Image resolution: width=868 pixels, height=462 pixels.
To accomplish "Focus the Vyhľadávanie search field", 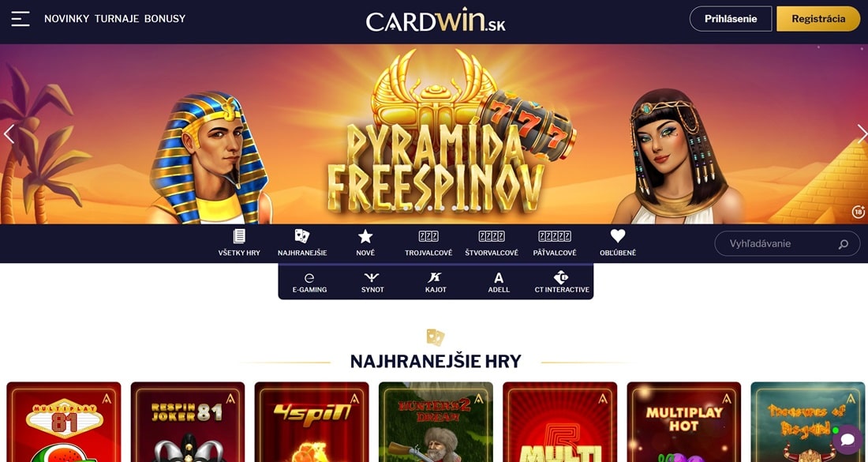I will [788, 244].
